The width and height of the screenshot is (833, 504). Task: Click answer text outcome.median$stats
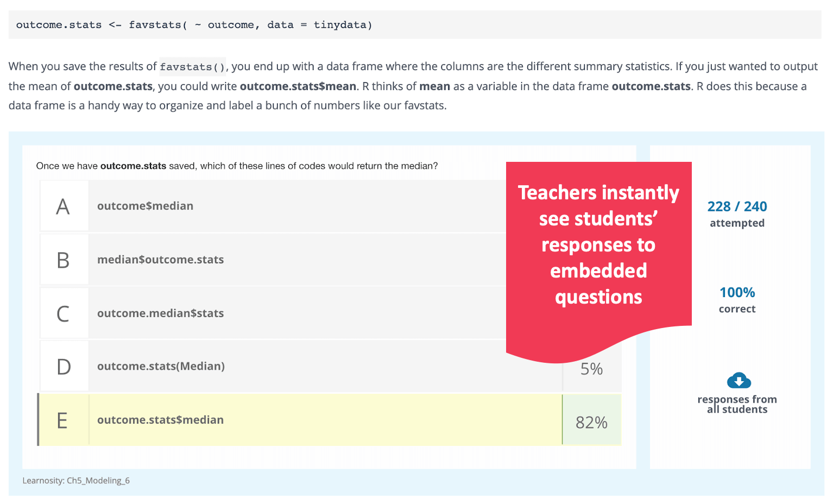tap(160, 313)
